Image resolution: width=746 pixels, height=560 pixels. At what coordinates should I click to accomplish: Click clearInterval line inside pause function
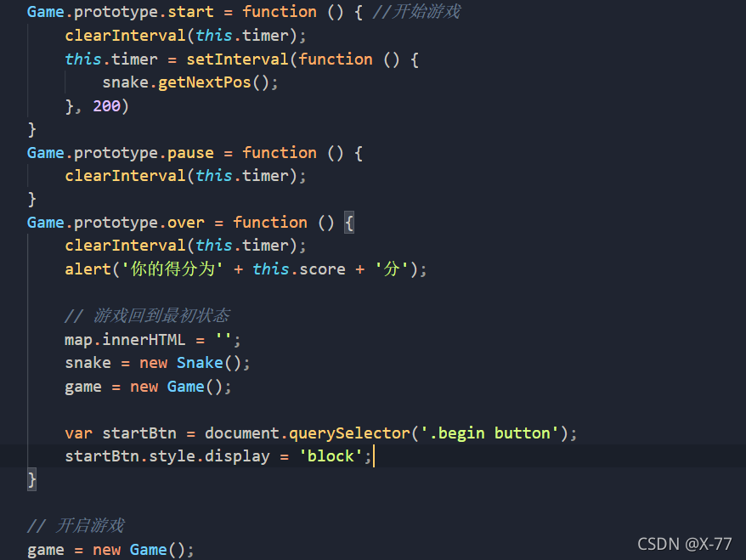point(185,176)
